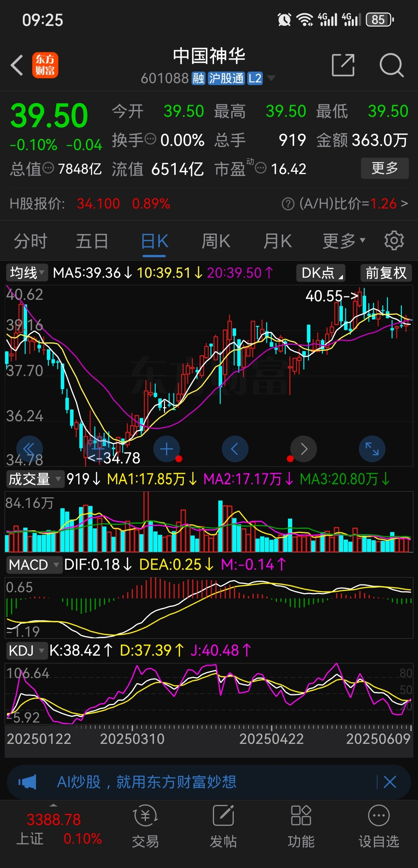Screen dimensions: 418x868
Task: Tap the alarm clock status icon
Action: click(x=284, y=19)
